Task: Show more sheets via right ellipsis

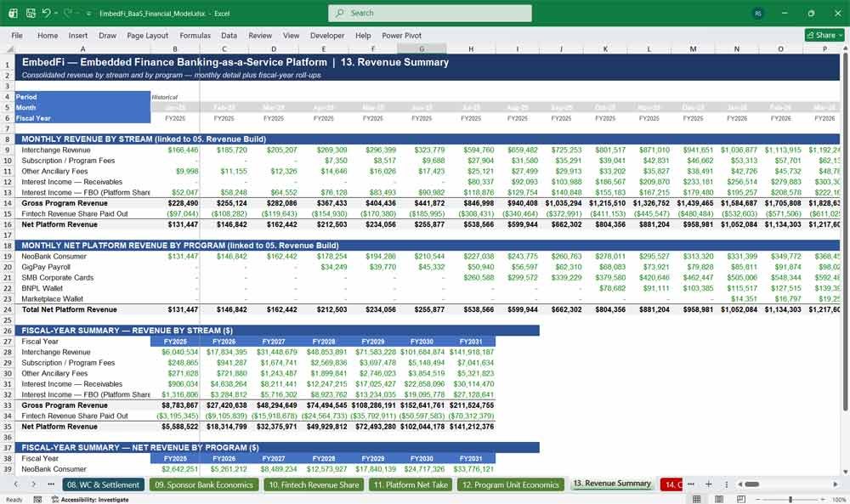Action: point(690,484)
